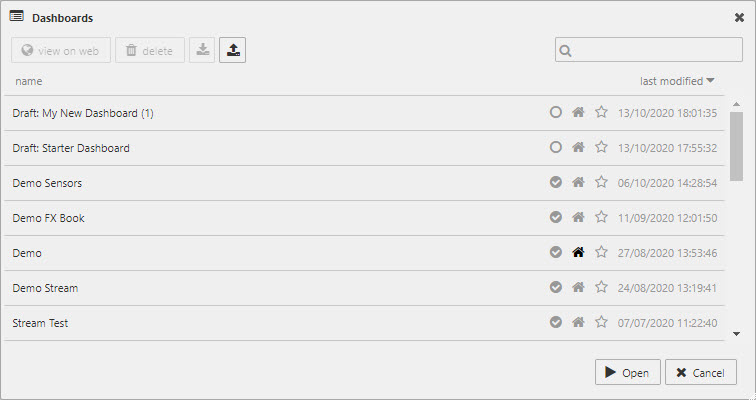Click the download dashboard icon button
Image resolution: width=756 pixels, height=400 pixels.
202,50
